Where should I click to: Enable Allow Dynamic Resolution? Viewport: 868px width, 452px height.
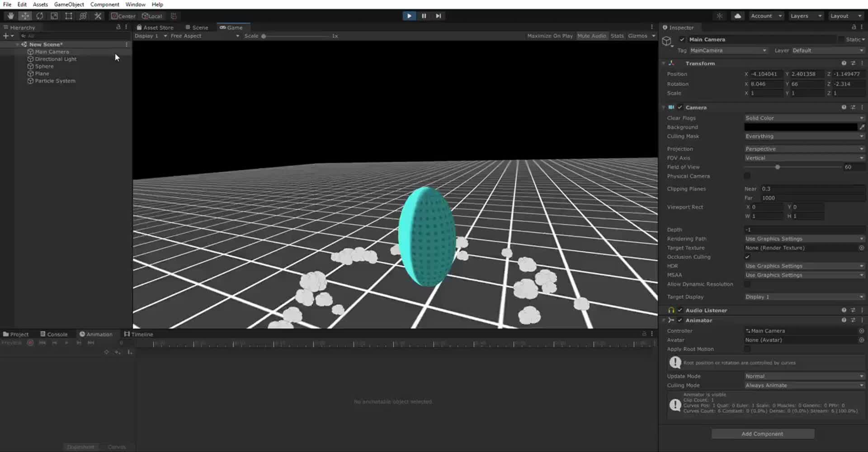tap(748, 284)
